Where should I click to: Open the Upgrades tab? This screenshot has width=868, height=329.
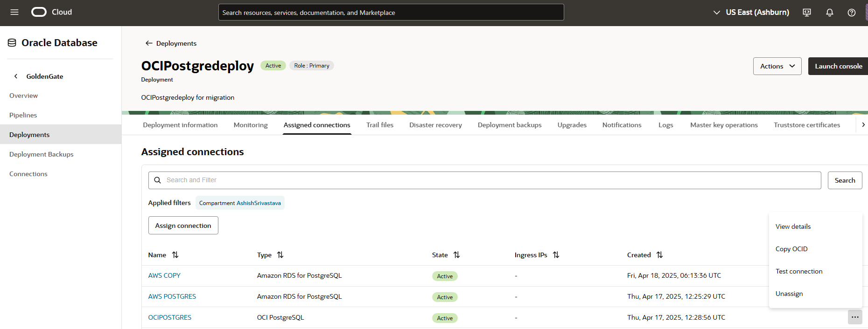[572, 125]
